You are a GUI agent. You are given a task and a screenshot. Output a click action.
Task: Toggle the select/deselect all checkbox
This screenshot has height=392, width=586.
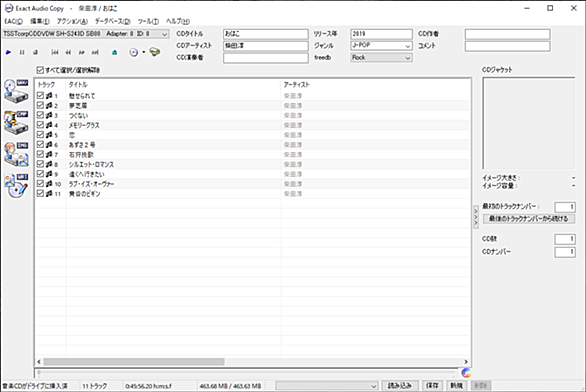[40, 70]
